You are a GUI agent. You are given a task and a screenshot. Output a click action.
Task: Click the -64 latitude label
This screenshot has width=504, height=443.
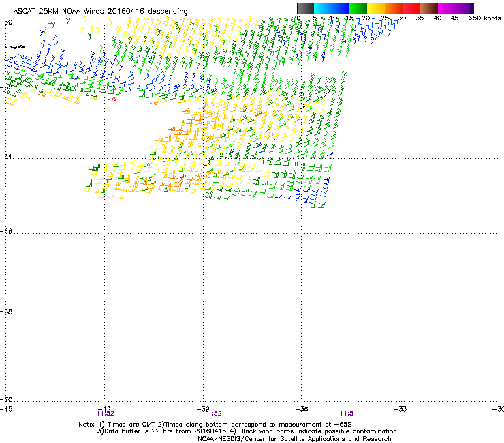pyautogui.click(x=6, y=157)
